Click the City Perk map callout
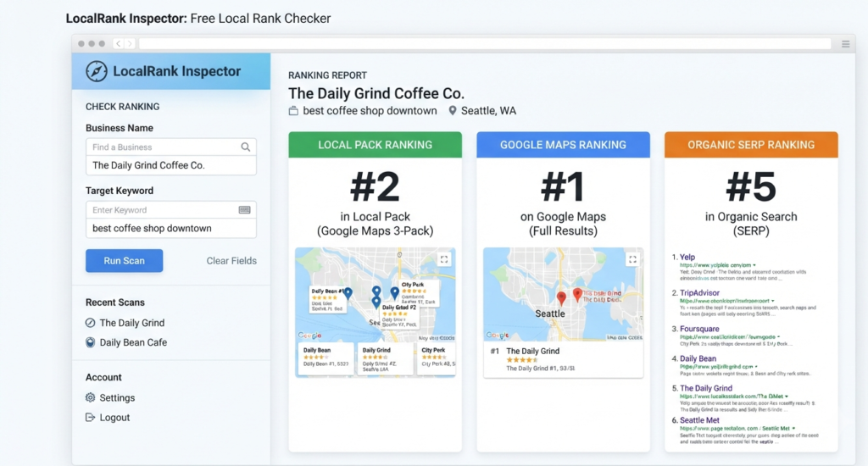 420,293
